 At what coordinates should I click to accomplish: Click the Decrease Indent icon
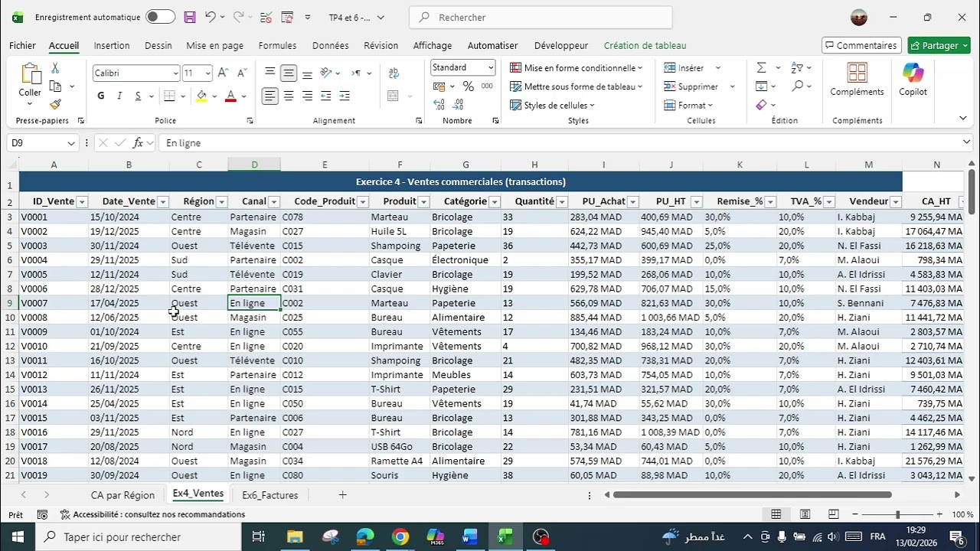point(326,96)
